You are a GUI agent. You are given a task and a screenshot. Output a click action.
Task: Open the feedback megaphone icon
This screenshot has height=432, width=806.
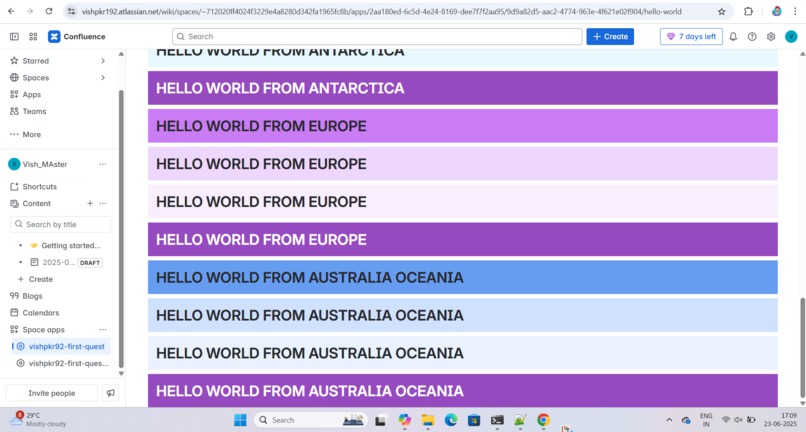click(x=111, y=393)
